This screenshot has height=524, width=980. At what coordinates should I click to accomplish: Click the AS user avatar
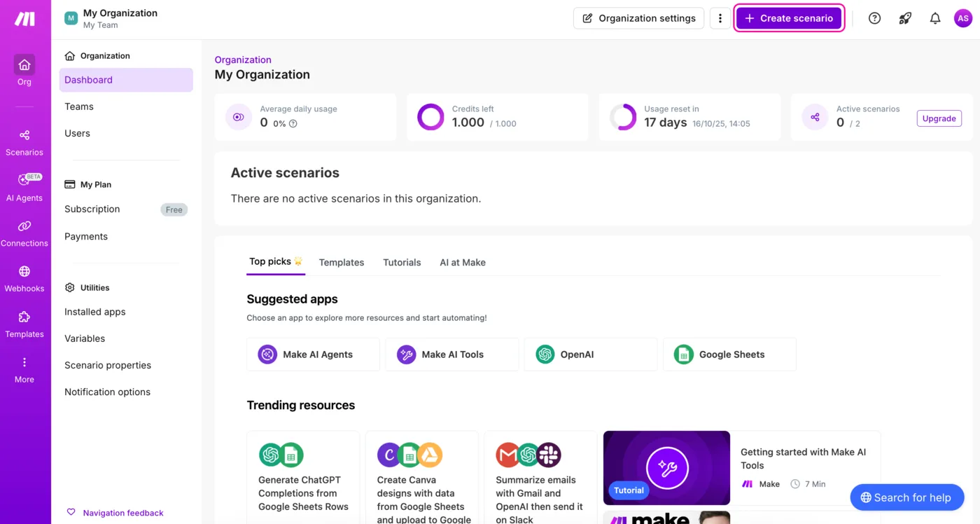(963, 18)
